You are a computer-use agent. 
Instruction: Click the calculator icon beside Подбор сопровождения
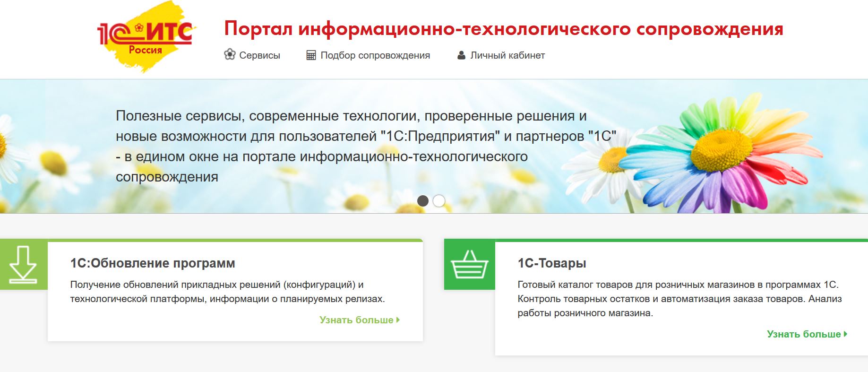tap(311, 55)
